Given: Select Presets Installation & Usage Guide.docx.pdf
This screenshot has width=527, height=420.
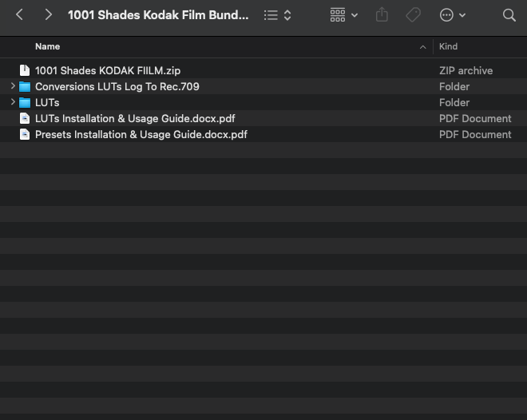Looking at the screenshot, I should tap(141, 134).
